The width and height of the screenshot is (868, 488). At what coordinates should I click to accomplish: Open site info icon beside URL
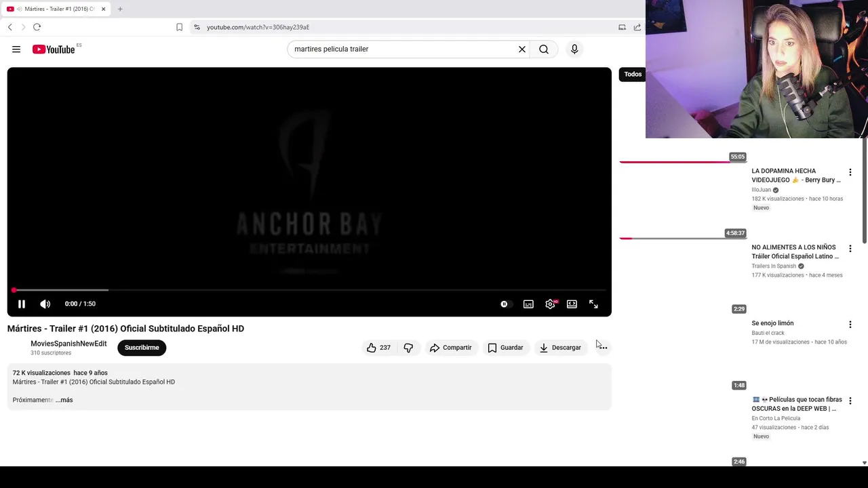click(x=197, y=27)
